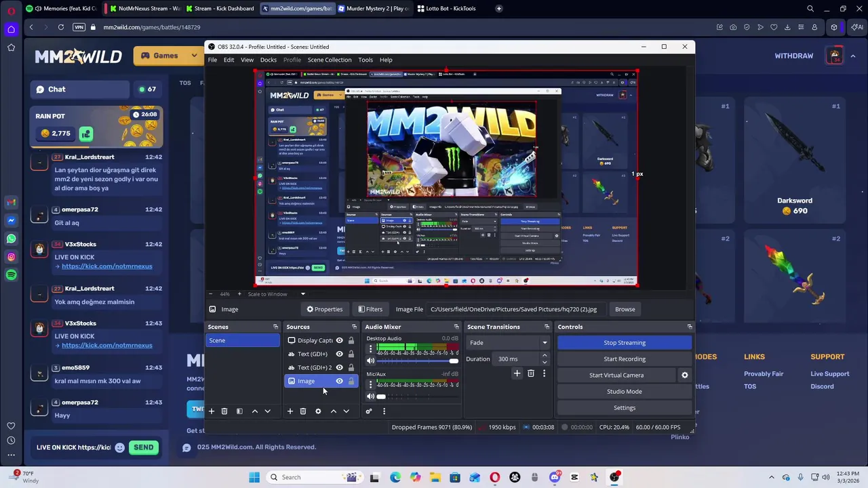Click the Image File path field
This screenshot has height=488, width=868.
pos(517,309)
